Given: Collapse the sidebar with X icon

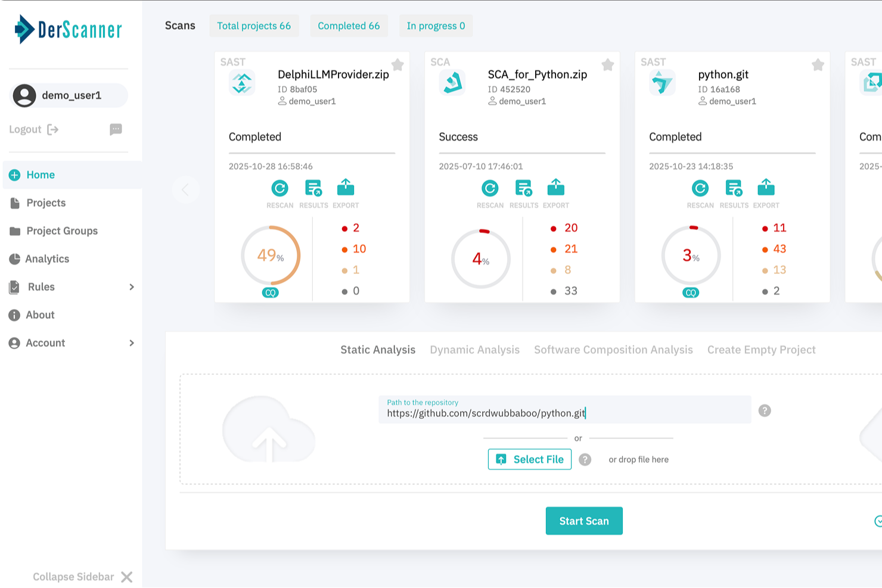Looking at the screenshot, I should point(127,577).
